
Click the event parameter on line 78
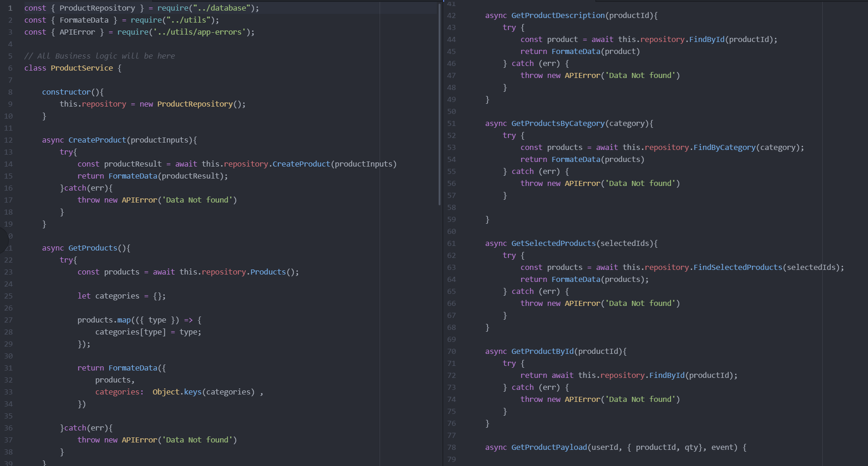point(722,447)
